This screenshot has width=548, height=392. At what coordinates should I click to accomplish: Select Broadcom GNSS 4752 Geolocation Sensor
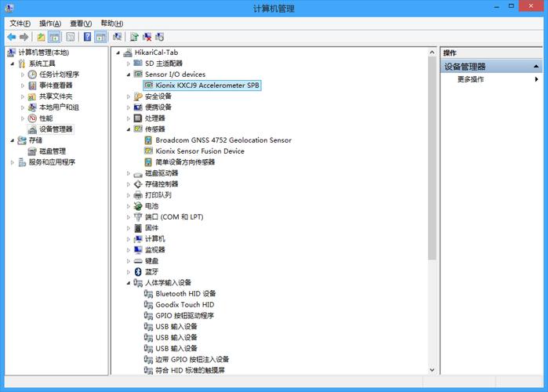pos(223,140)
